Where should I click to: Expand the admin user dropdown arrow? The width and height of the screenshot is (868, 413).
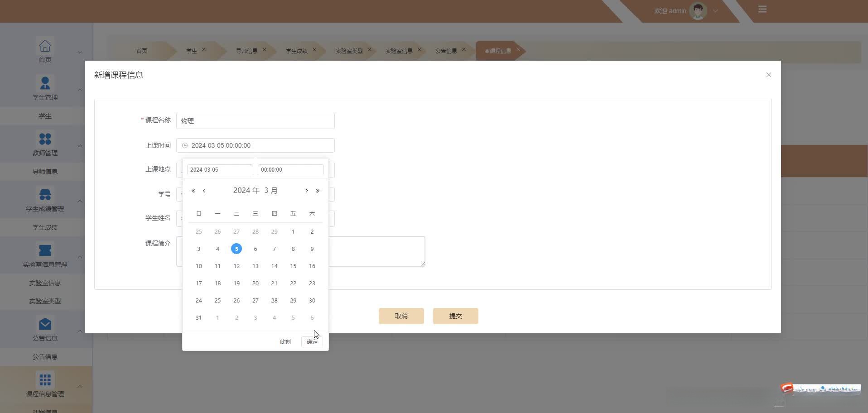click(715, 11)
